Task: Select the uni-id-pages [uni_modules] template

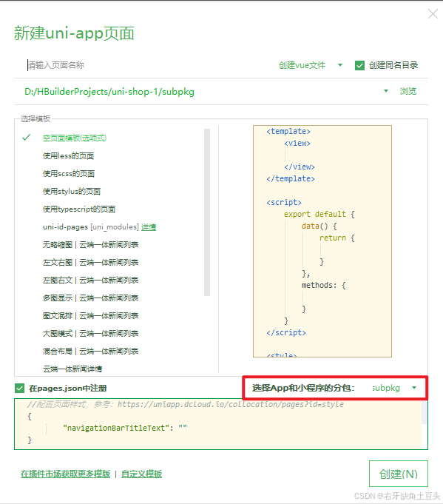Action: click(90, 227)
